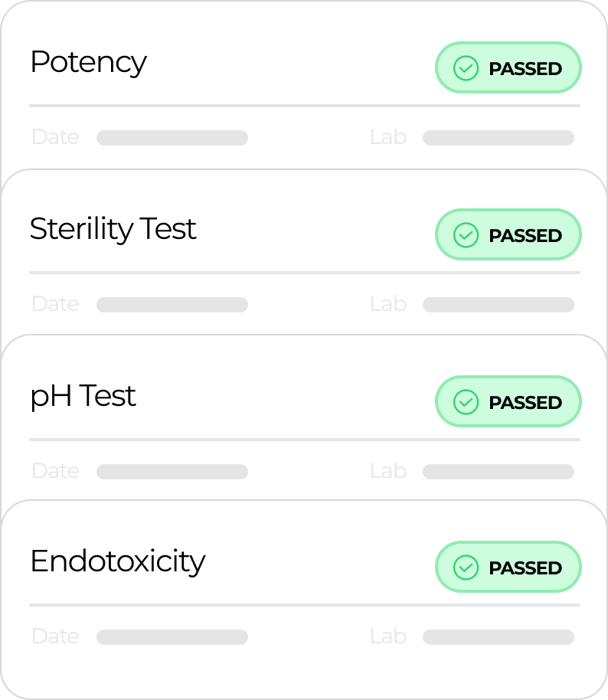
Task: Select the Endotoxicity PASSED badge
Action: (508, 568)
